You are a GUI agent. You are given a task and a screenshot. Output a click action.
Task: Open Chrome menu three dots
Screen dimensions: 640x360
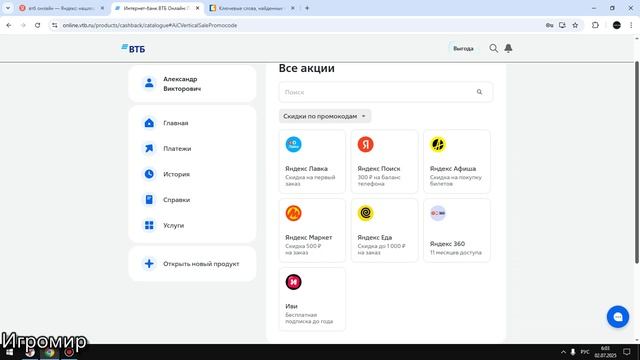[631, 25]
